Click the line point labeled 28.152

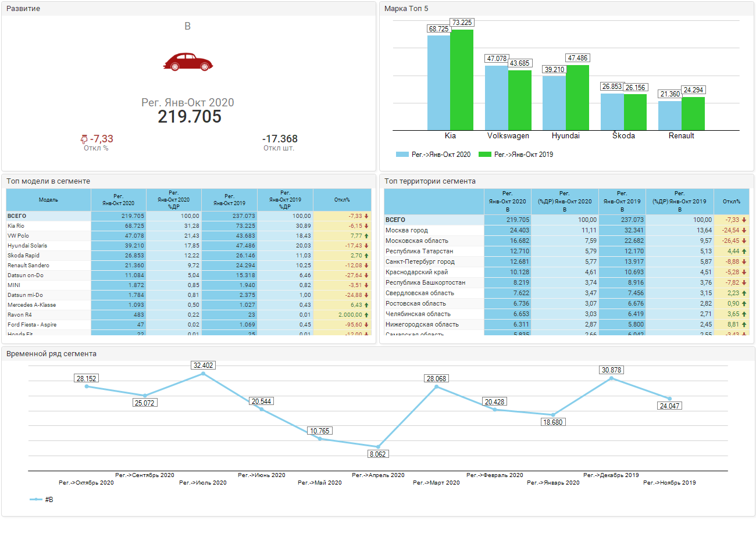point(86,386)
